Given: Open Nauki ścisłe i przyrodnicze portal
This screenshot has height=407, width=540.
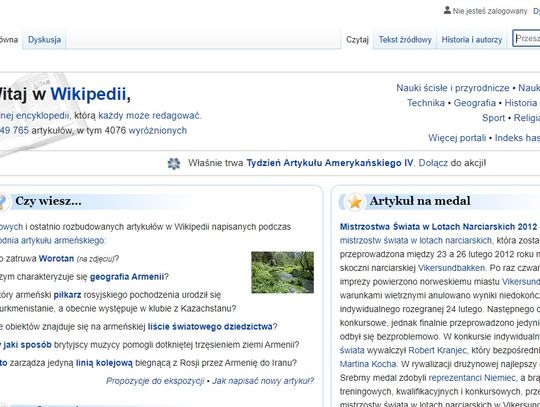Looking at the screenshot, I should [453, 88].
